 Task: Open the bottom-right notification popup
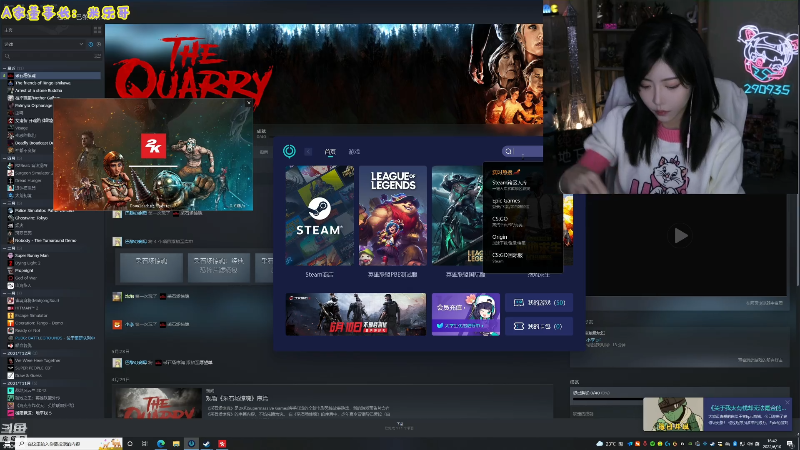pos(717,414)
